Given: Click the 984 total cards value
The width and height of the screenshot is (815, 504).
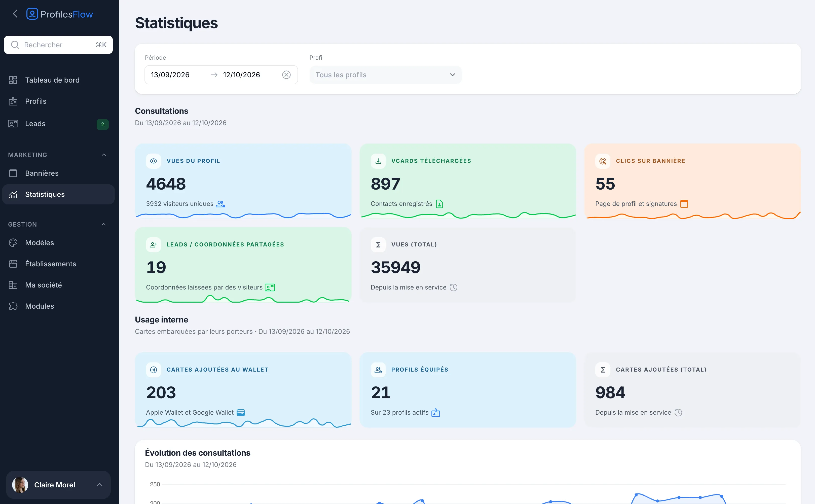Looking at the screenshot, I should tap(610, 393).
